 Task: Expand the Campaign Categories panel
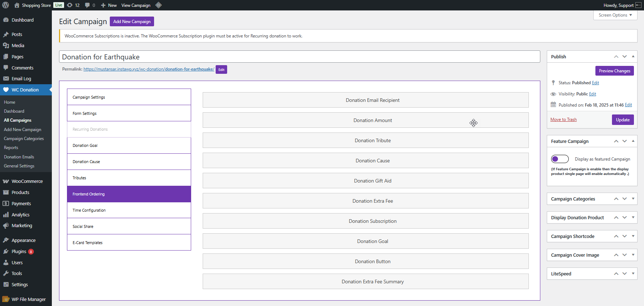point(633,199)
